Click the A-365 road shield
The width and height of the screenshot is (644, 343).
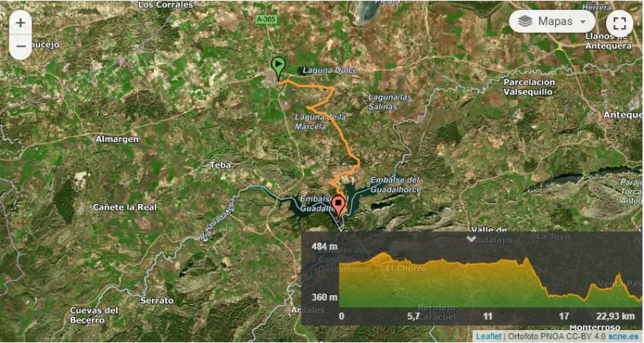[267, 19]
